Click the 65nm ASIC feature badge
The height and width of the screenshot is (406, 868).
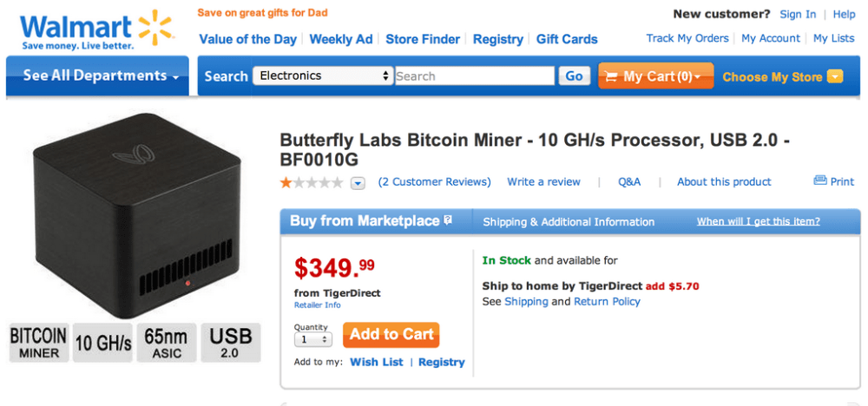[x=167, y=343]
